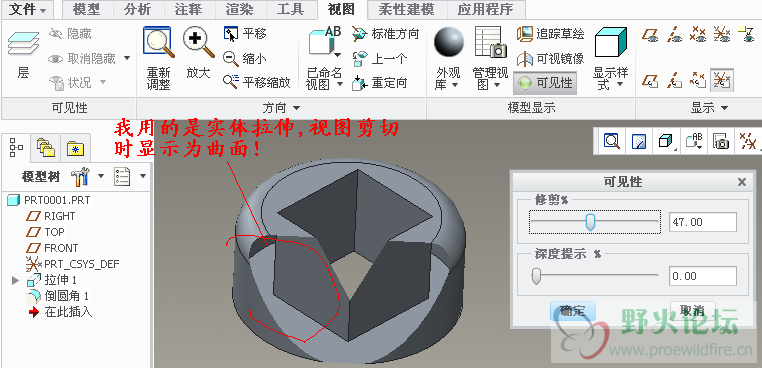Select the 放大 zoom in tool
The width and height of the screenshot is (762, 368).
click(x=199, y=42)
